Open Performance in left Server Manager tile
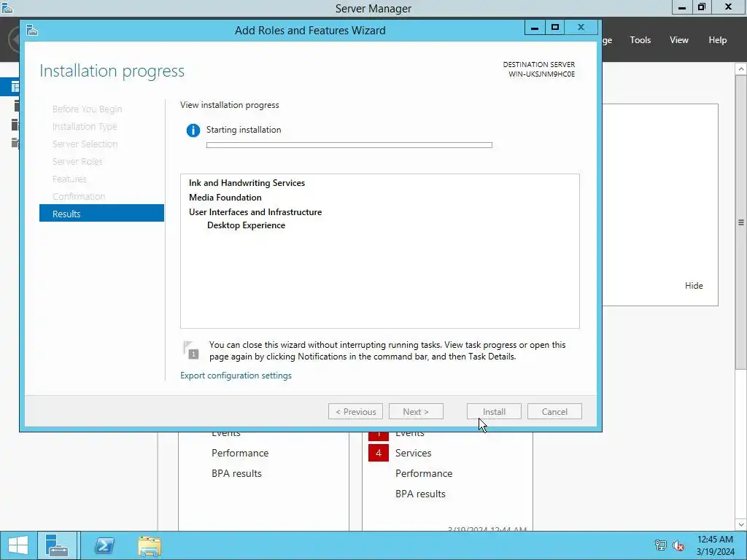 pos(240,453)
